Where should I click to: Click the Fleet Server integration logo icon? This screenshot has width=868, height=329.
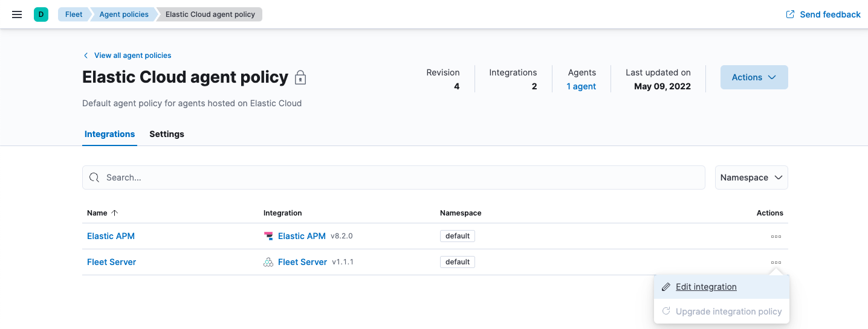point(268,262)
